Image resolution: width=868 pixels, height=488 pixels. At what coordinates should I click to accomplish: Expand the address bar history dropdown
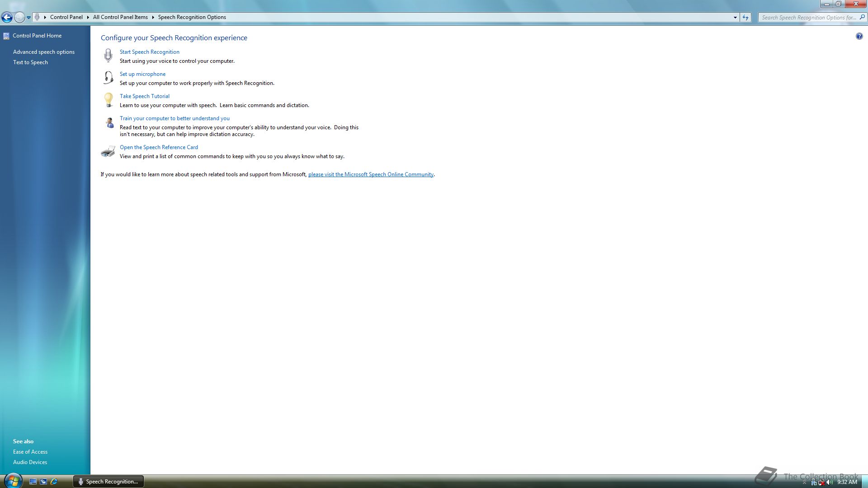735,17
